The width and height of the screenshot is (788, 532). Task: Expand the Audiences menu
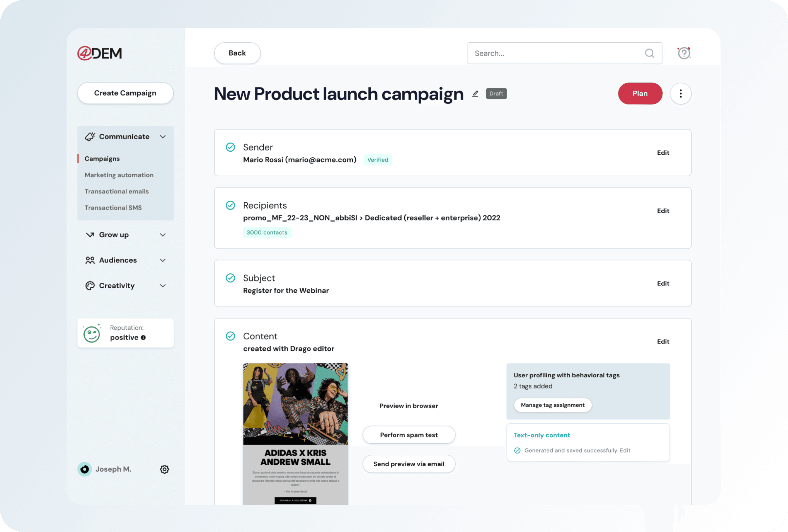point(163,260)
